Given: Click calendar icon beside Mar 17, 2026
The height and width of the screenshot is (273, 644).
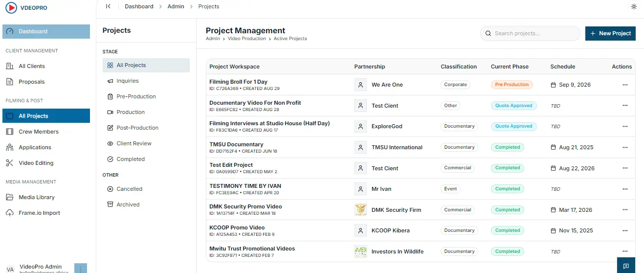Looking at the screenshot, I should 554,210.
